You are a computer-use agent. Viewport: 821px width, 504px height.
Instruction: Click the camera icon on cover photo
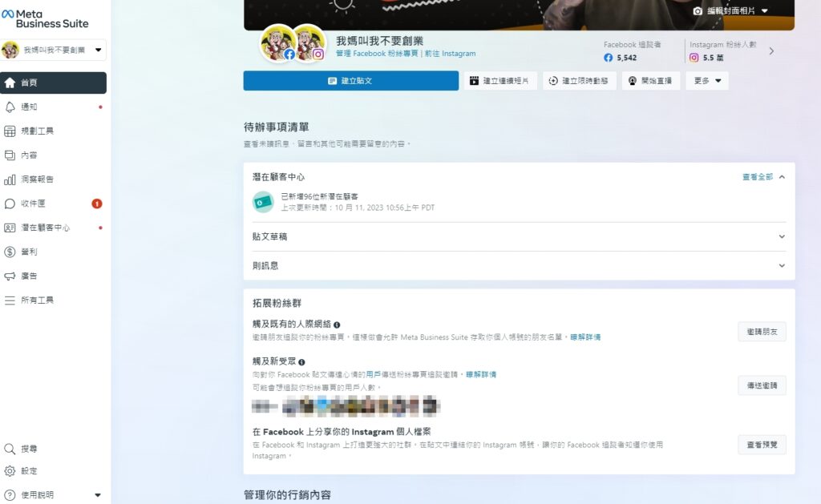coord(698,10)
